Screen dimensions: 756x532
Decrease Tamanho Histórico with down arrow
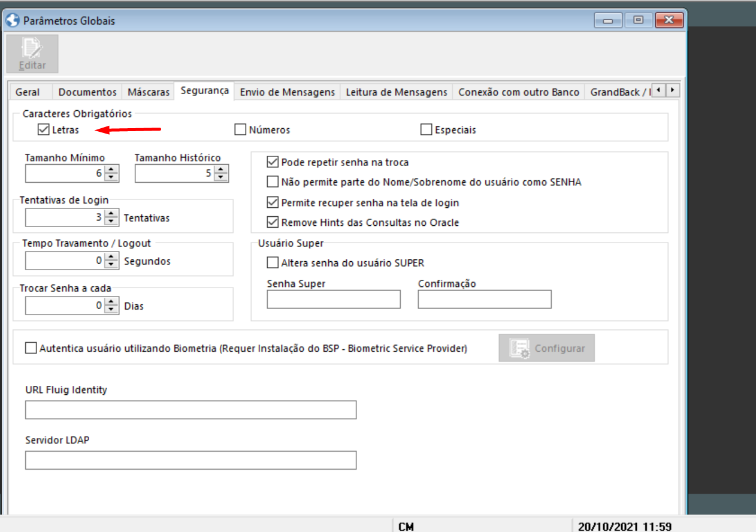(x=221, y=178)
